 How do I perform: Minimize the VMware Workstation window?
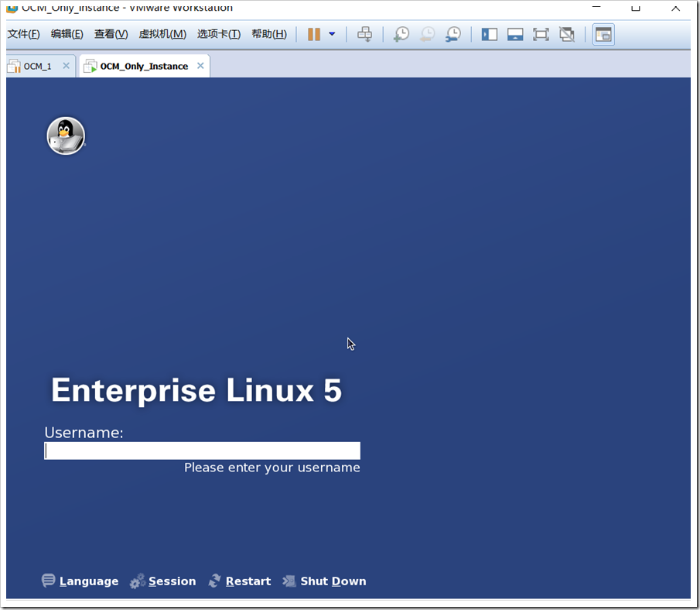click(x=596, y=7)
